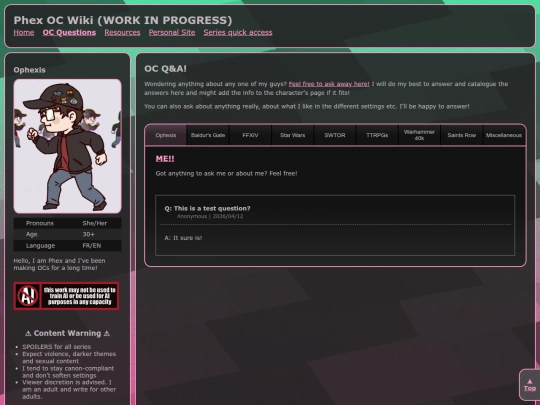540x405 pixels.
Task: Open the SWTOR tab
Action: point(335,135)
